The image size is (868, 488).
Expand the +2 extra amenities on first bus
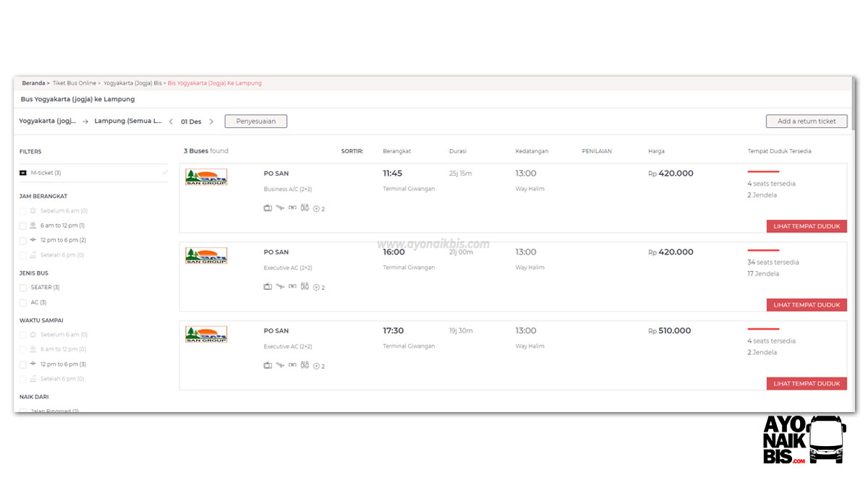click(316, 208)
